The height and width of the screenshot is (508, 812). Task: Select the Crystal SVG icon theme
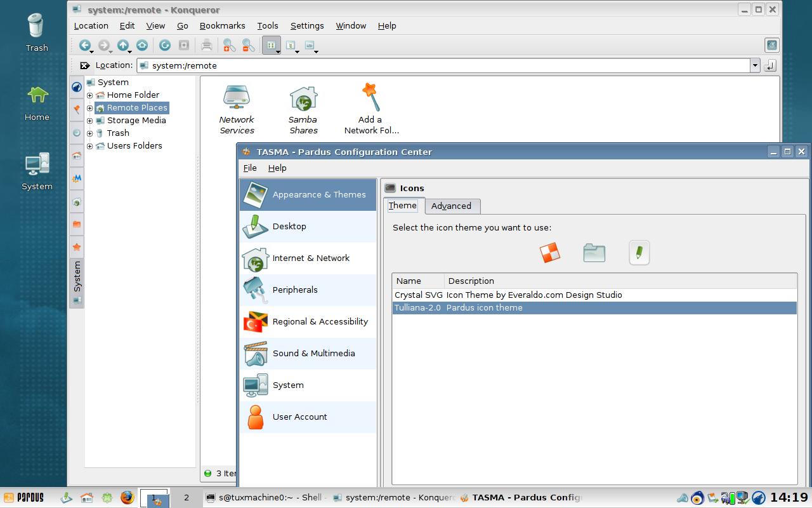(594, 295)
